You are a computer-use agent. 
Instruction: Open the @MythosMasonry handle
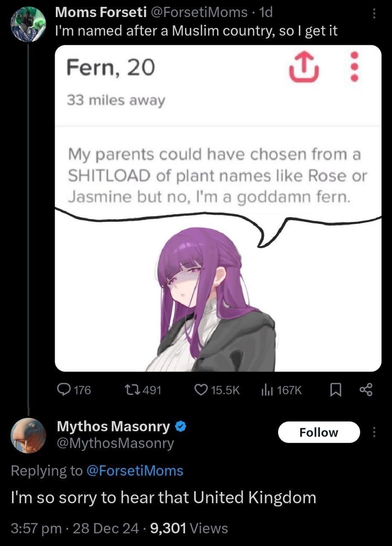click(116, 443)
